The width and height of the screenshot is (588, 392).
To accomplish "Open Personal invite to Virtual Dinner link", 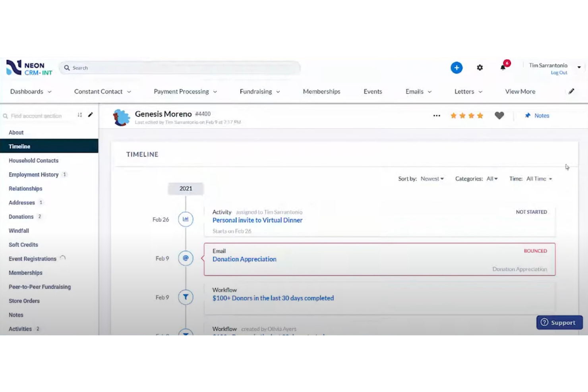I will (257, 220).
